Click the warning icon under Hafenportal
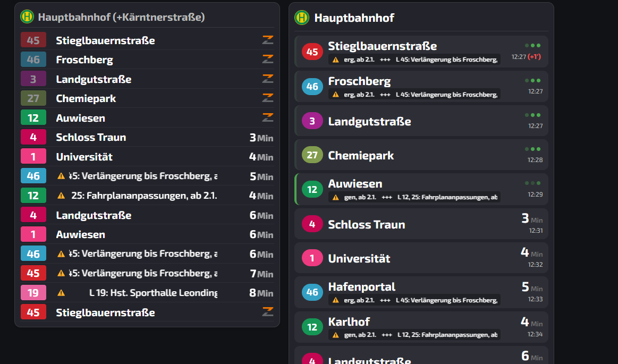 click(x=335, y=300)
